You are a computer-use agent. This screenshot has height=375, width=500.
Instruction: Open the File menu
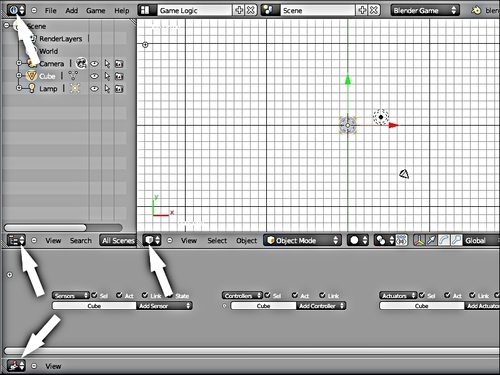(x=51, y=11)
